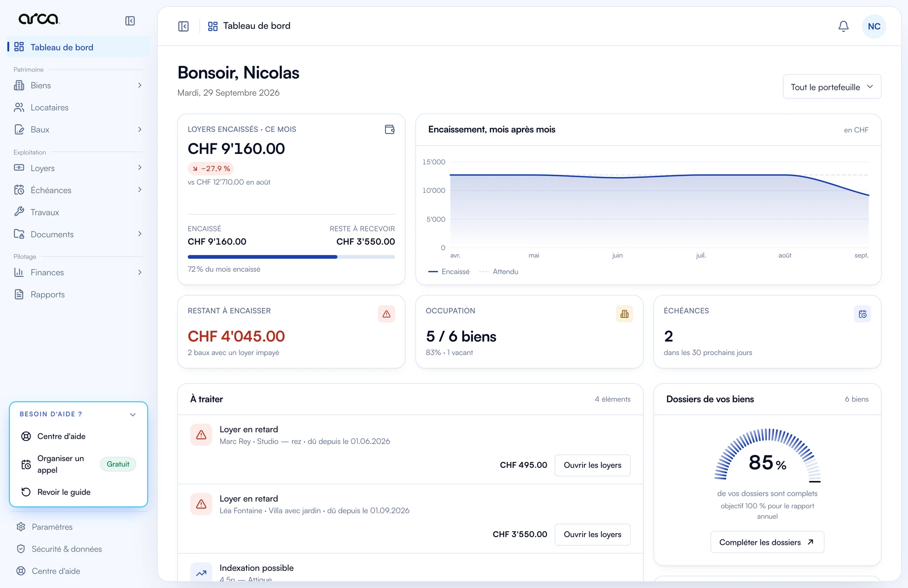Click the building icon on the Occupation card
Image resolution: width=908 pixels, height=588 pixels.
pos(624,314)
